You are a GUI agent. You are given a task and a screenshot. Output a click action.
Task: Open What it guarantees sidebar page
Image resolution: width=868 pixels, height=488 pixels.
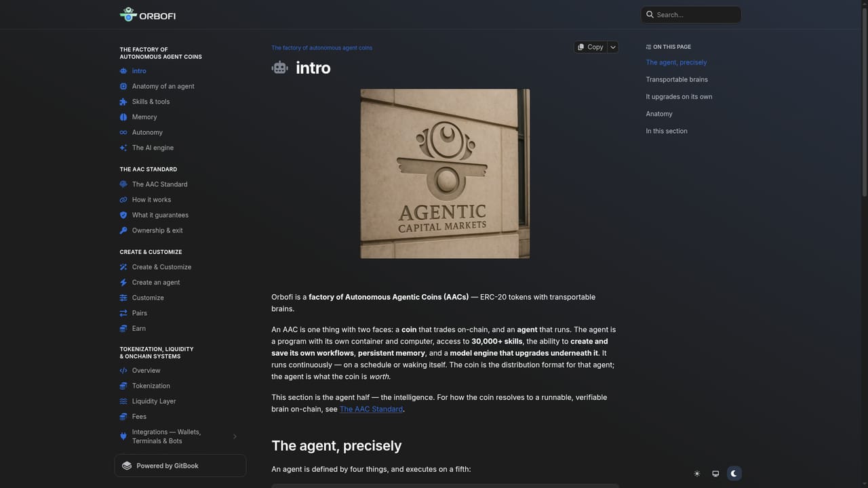click(x=160, y=215)
